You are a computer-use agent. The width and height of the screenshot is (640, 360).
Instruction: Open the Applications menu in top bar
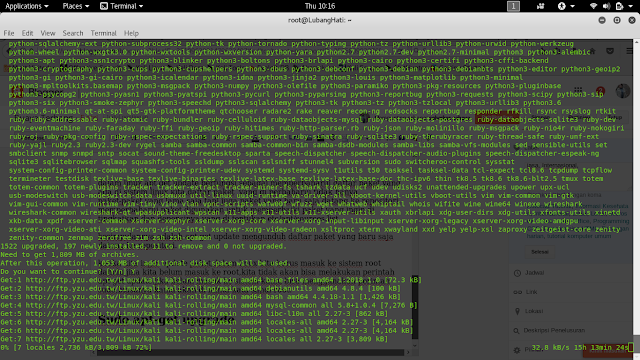(x=27, y=6)
